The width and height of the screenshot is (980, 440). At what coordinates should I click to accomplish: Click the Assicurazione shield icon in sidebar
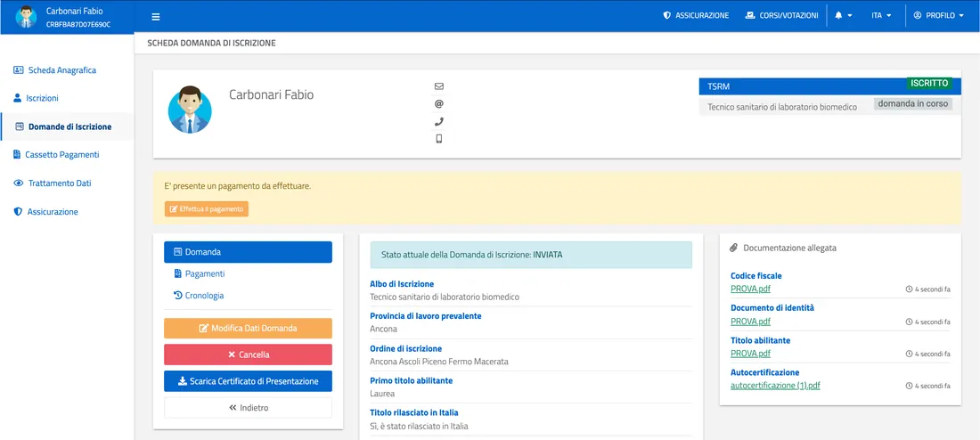[x=18, y=212]
